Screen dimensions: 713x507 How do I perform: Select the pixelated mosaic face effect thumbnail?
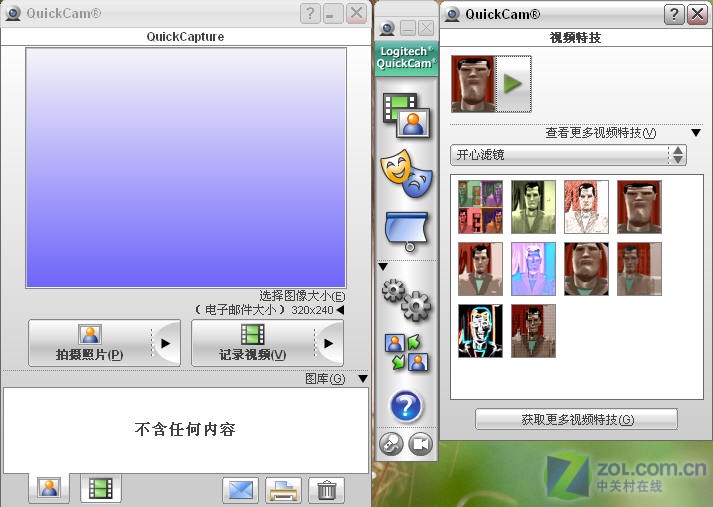click(533, 331)
